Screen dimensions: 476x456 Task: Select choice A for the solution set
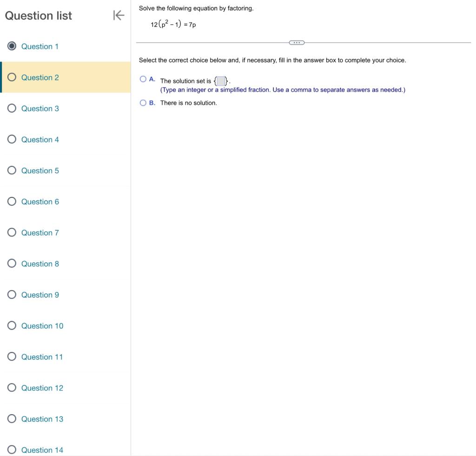click(x=142, y=78)
